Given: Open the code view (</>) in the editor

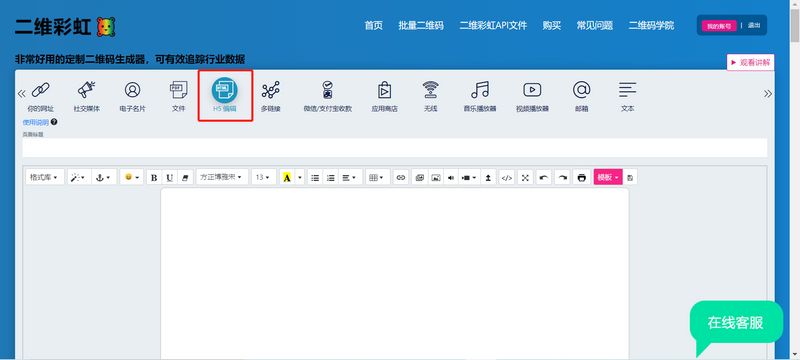Looking at the screenshot, I should point(507,177).
